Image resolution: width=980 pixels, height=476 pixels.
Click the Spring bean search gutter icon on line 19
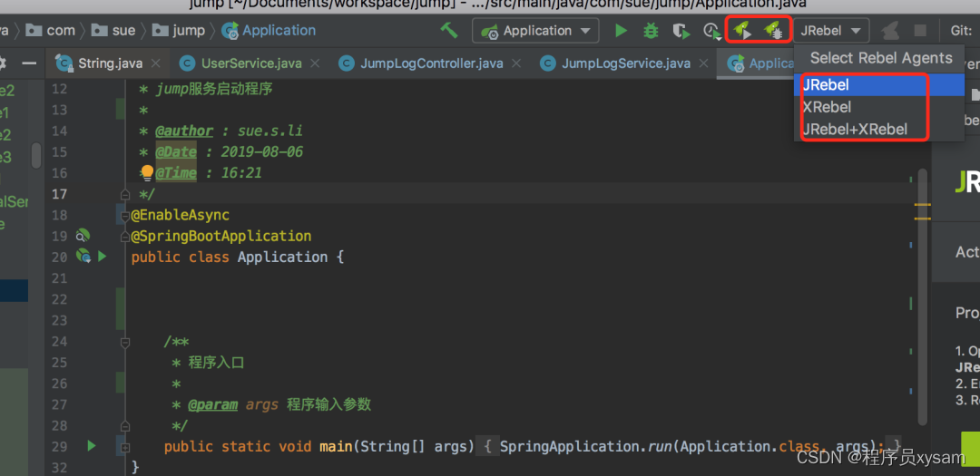83,236
